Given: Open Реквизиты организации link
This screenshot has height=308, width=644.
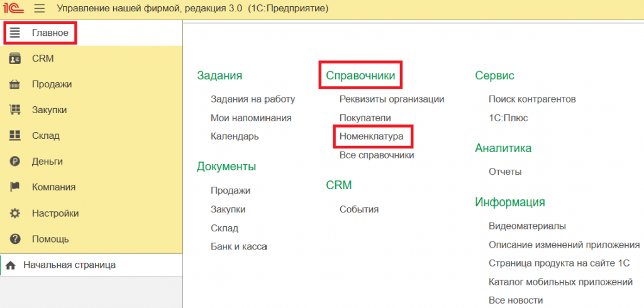Looking at the screenshot, I should click(392, 99).
